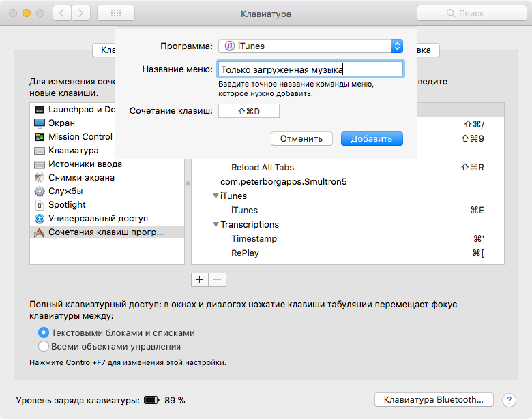Click the Название меню text field

(x=310, y=69)
